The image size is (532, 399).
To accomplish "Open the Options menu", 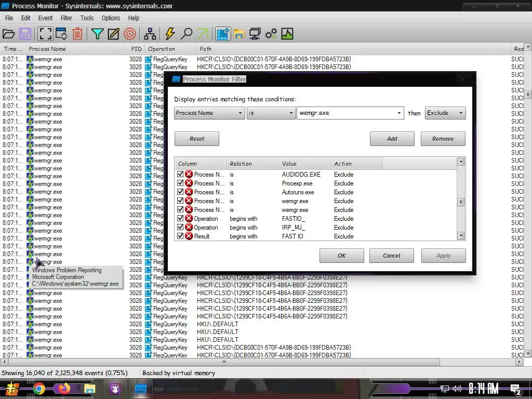I will 111,18.
